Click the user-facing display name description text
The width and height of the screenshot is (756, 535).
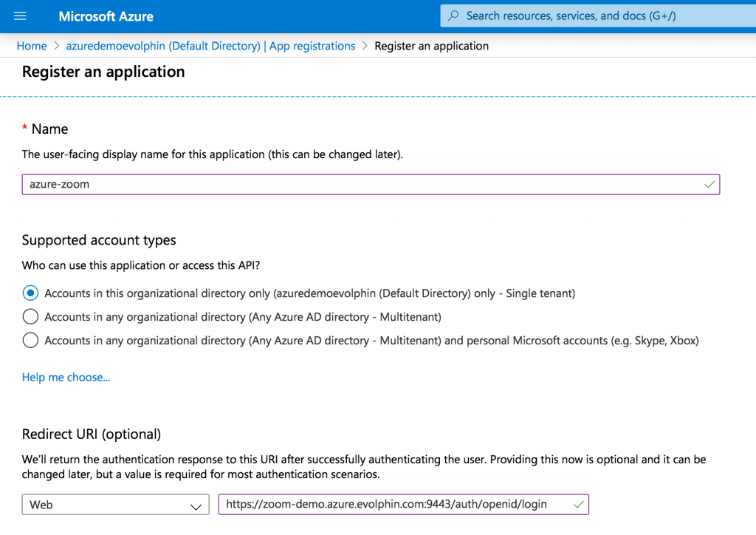pos(212,154)
